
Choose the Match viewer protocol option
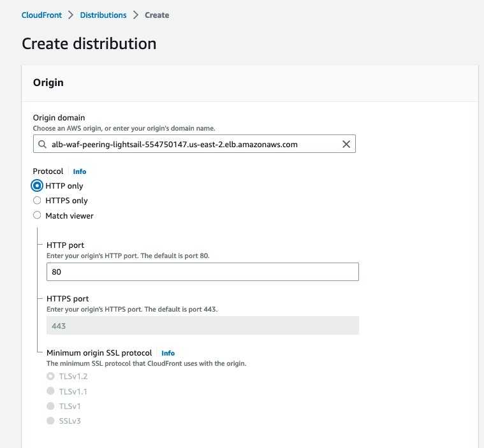(x=37, y=215)
